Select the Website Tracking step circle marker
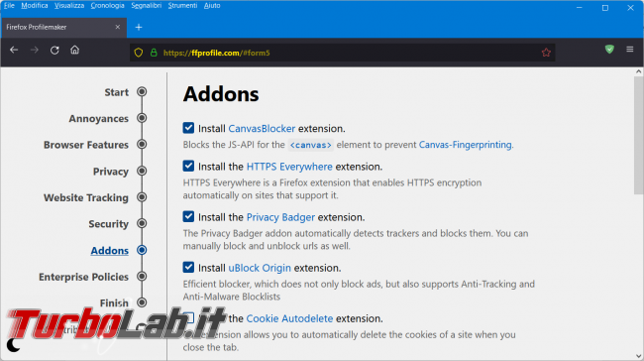The width and height of the screenshot is (644, 361). (x=142, y=197)
